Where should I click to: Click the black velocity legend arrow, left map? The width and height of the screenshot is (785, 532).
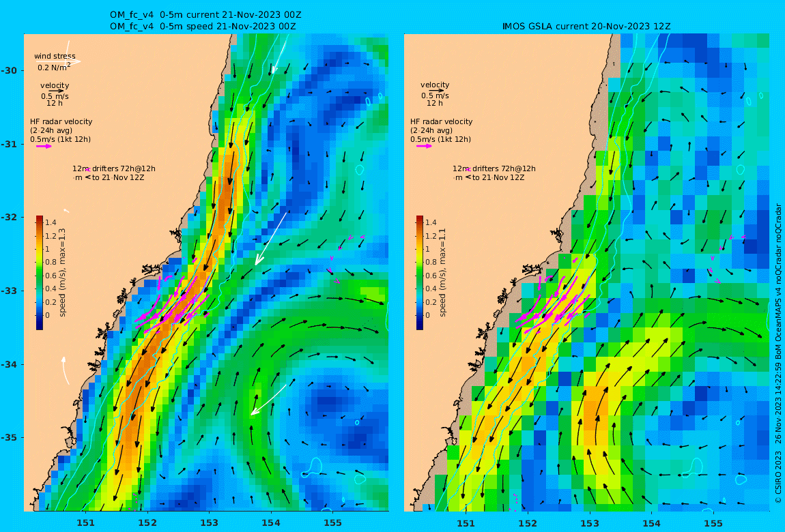[x=56, y=91]
